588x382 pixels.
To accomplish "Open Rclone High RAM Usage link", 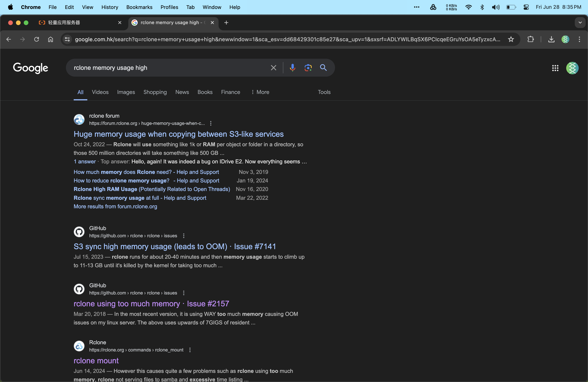I will (x=152, y=189).
